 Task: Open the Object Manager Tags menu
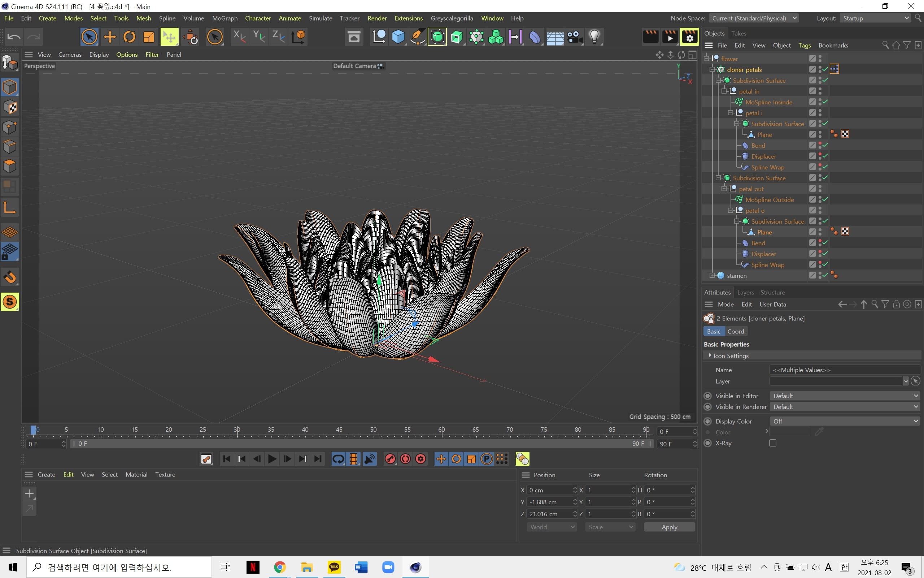click(x=805, y=45)
